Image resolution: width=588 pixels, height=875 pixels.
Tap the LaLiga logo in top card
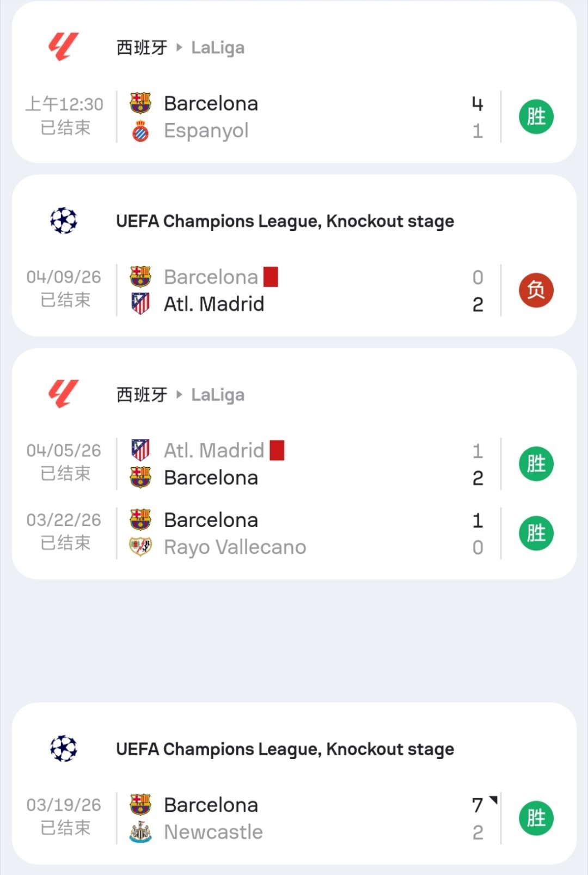click(64, 47)
